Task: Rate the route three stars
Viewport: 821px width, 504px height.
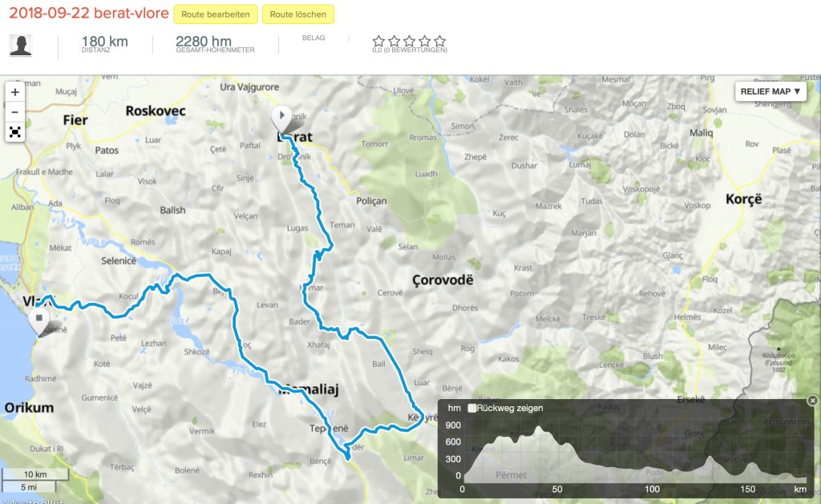Action: point(409,41)
